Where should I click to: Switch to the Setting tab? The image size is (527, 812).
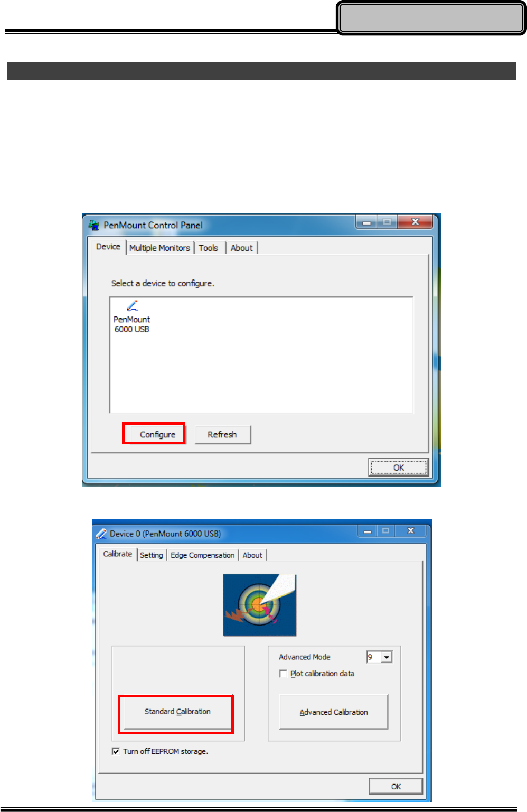[152, 555]
